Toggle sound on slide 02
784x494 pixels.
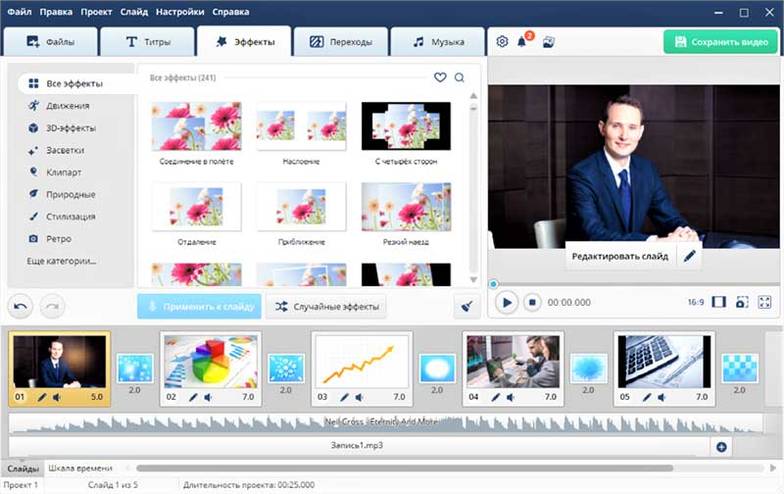coord(208,397)
